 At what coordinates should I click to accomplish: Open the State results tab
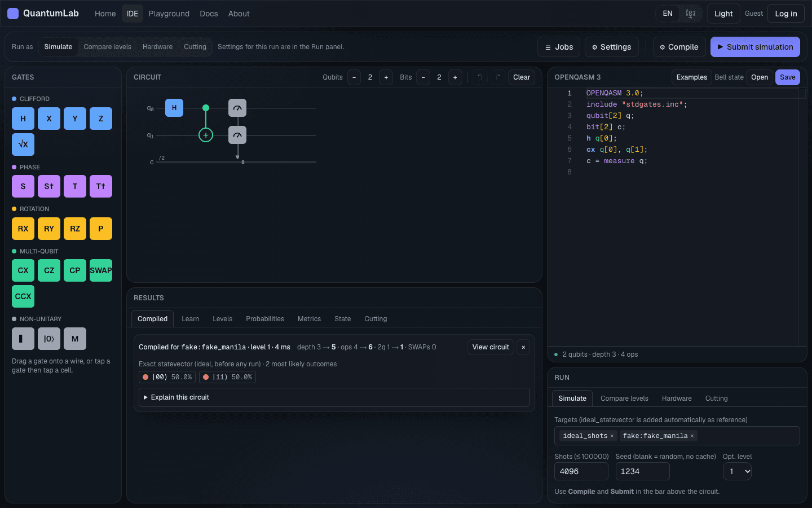(342, 319)
